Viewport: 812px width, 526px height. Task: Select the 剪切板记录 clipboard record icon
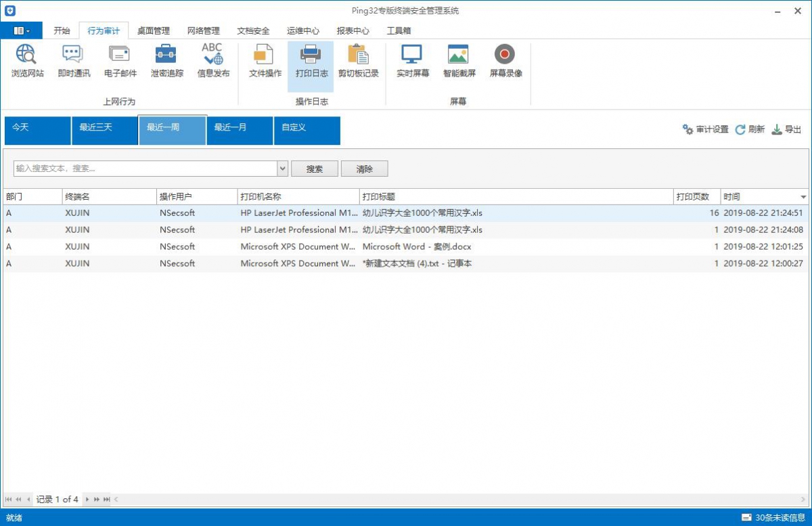(358, 61)
